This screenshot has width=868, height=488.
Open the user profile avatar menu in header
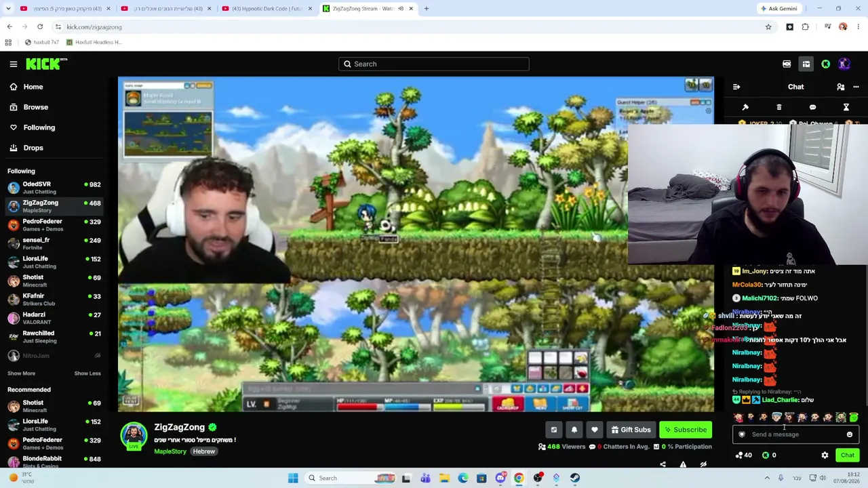[x=844, y=64]
